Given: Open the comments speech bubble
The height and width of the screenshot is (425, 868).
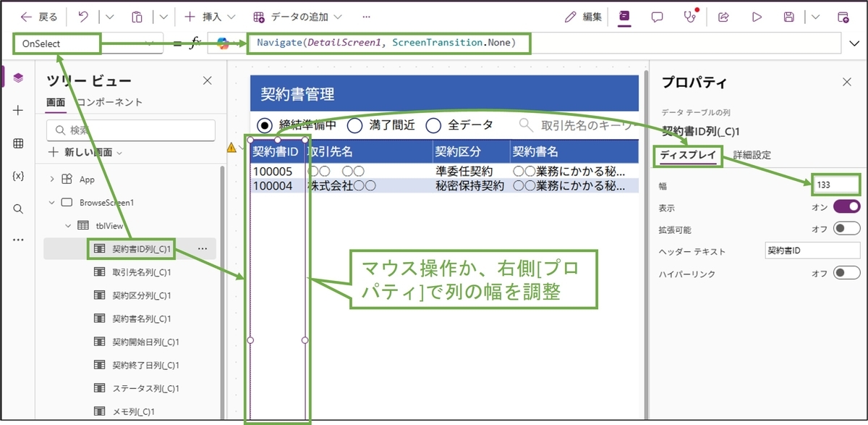Looking at the screenshot, I should coord(657,17).
